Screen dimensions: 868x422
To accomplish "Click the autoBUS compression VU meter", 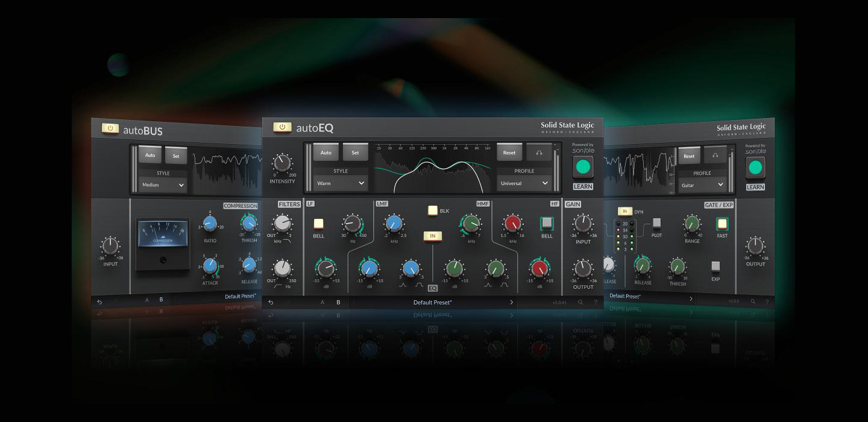I will tap(162, 235).
